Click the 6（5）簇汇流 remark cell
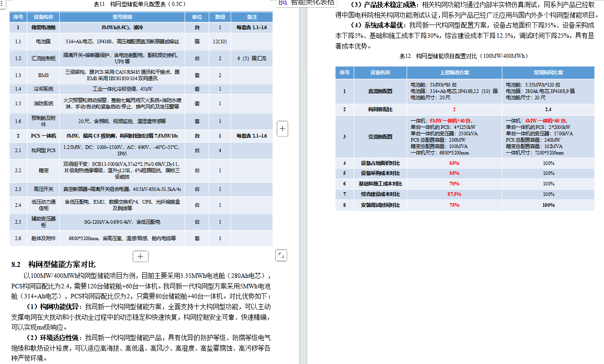Screen dimensions: 604x364 pos(252,58)
